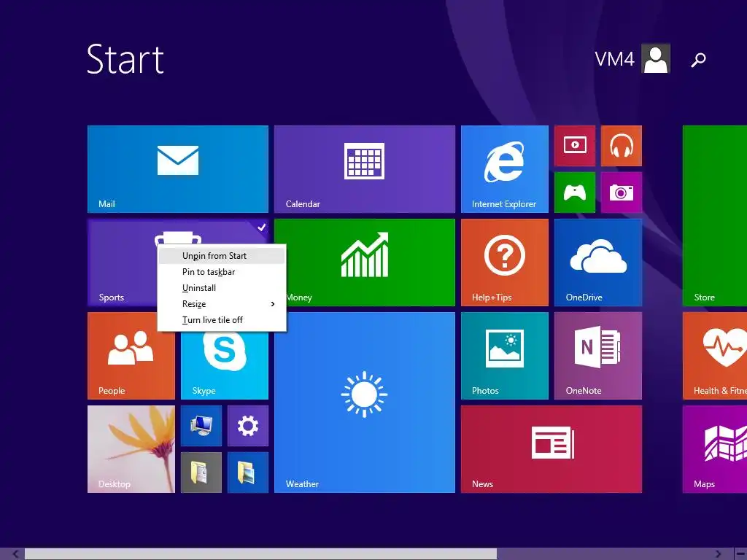Open the Health & Fitness tile

[715, 356]
